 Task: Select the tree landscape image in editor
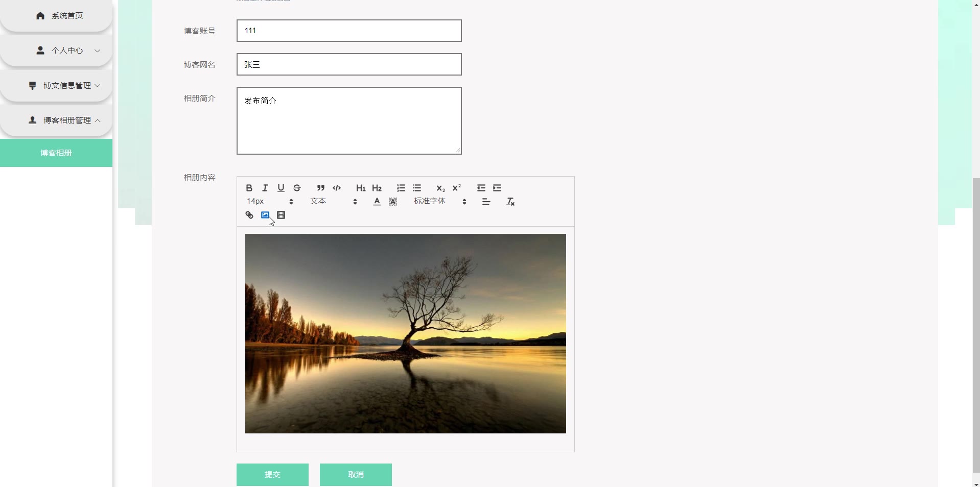tap(406, 333)
